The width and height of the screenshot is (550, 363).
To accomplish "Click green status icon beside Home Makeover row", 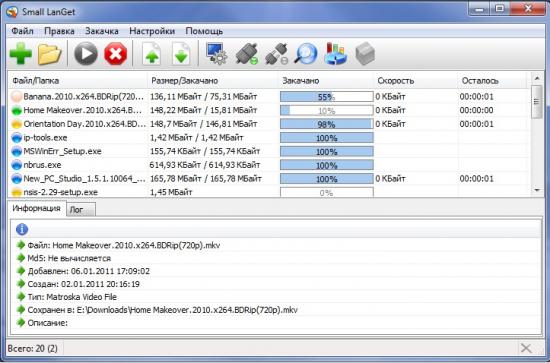I will [x=17, y=110].
